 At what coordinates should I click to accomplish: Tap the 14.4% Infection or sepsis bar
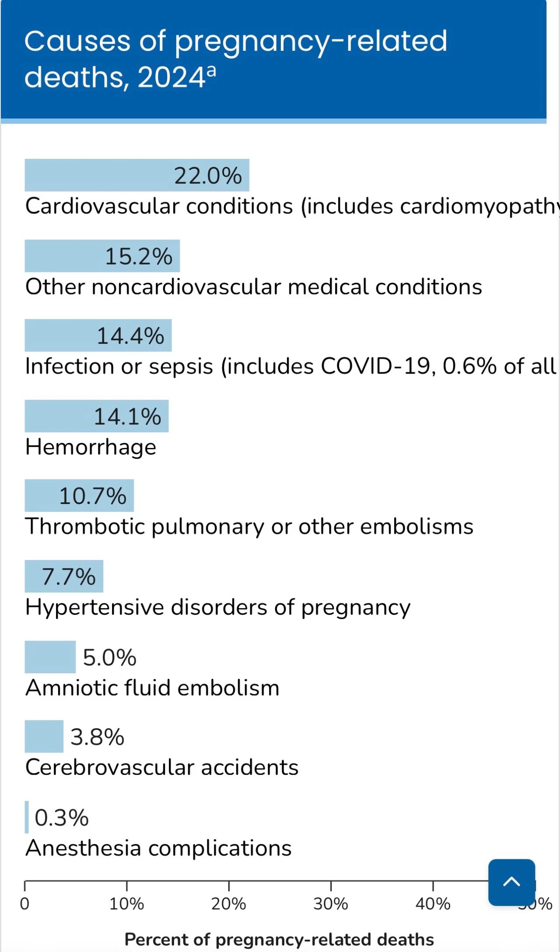(98, 336)
